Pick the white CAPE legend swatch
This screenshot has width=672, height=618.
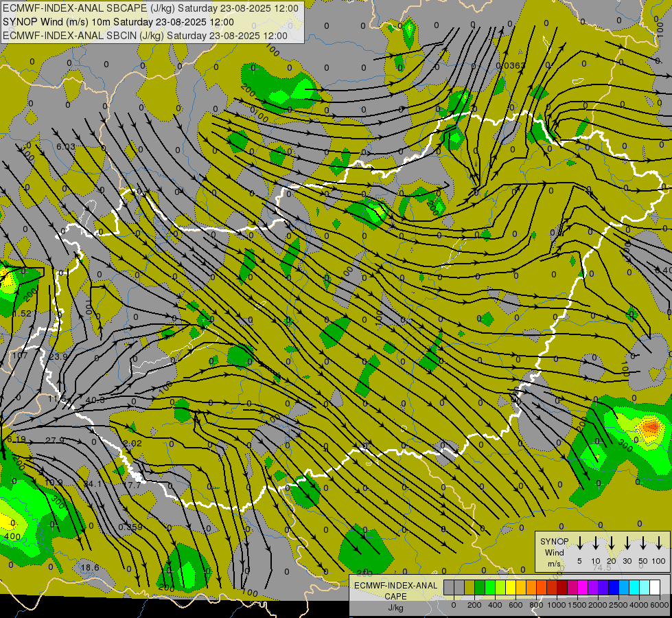(x=655, y=587)
